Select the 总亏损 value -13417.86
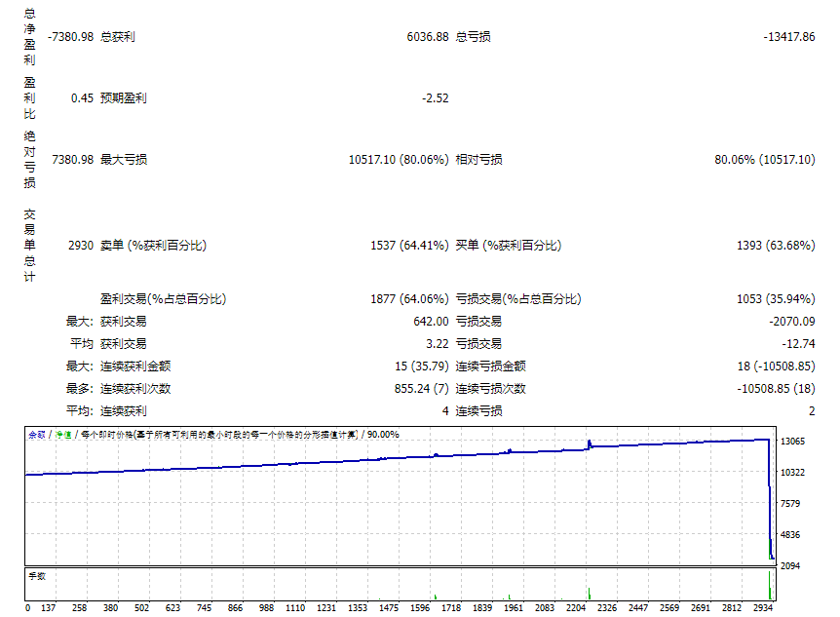Viewport: 840px width, 617px height. 791,39
